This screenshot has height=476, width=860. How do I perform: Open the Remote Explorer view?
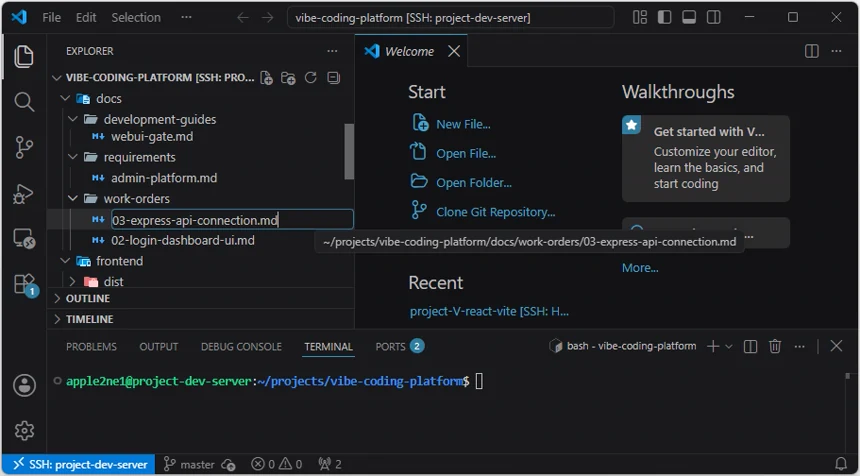[x=24, y=239]
